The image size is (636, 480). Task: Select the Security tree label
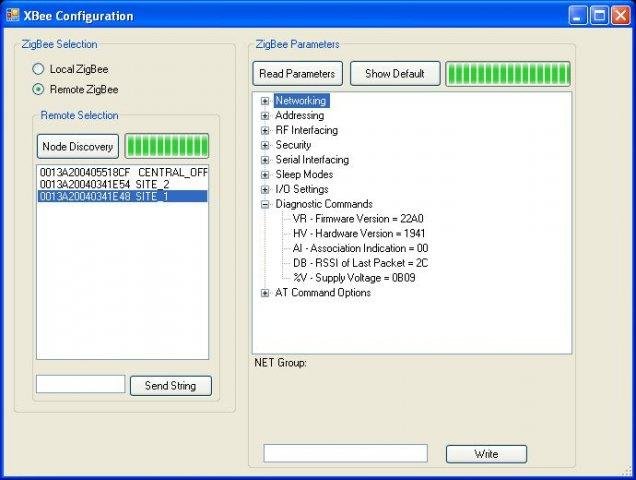293,145
